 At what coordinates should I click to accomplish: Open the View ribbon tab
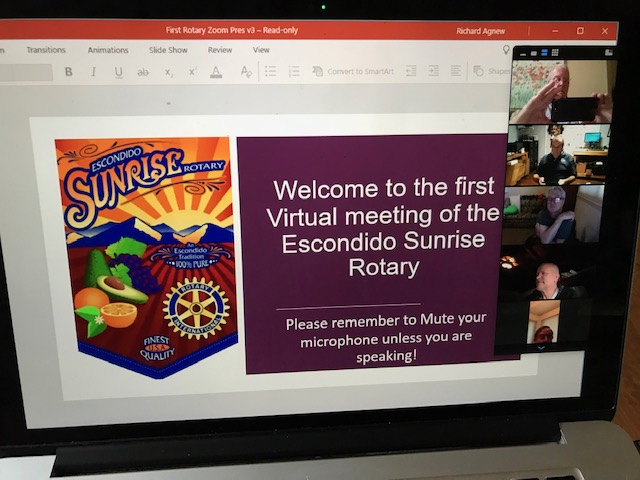click(x=261, y=50)
